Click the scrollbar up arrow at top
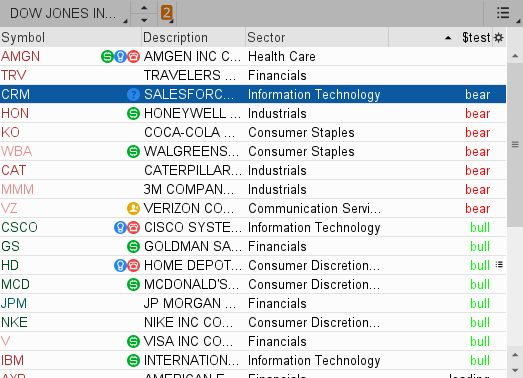The image size is (523, 378). (515, 56)
